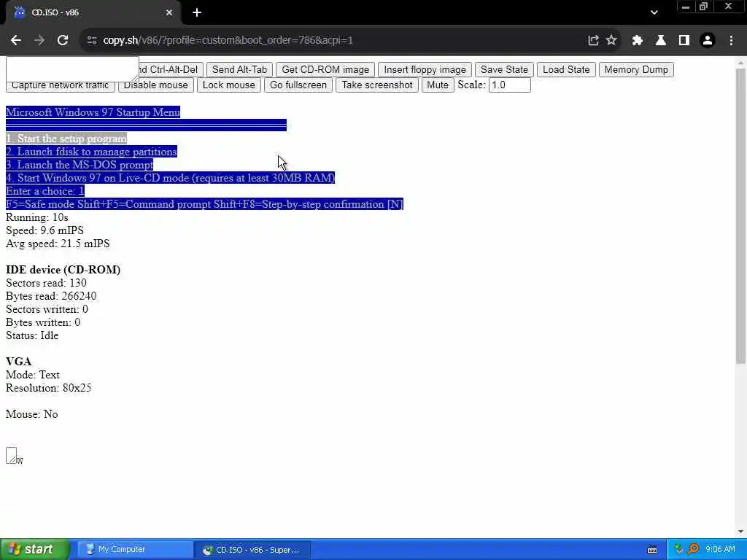The height and width of the screenshot is (560, 747).
Task: Click 'Bytes read: 266240' text
Action: 51,296
